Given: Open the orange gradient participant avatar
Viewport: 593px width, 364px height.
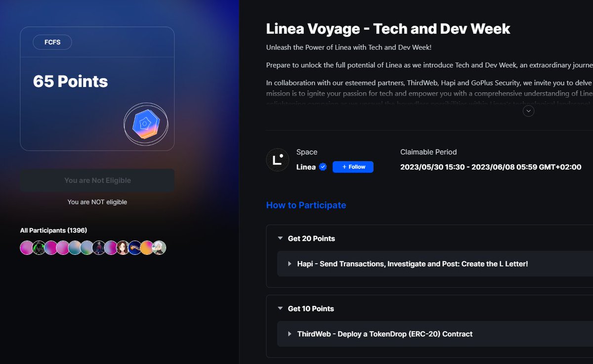Looking at the screenshot, I should point(147,248).
